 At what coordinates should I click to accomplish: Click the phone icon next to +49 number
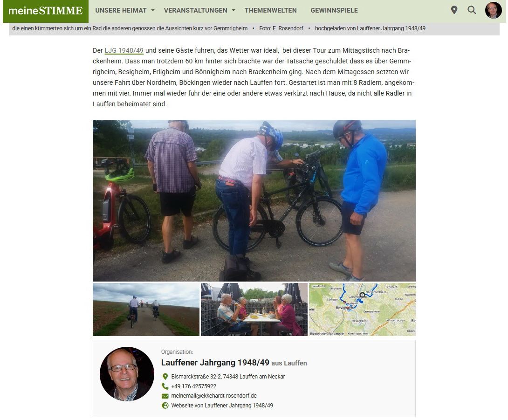(165, 386)
